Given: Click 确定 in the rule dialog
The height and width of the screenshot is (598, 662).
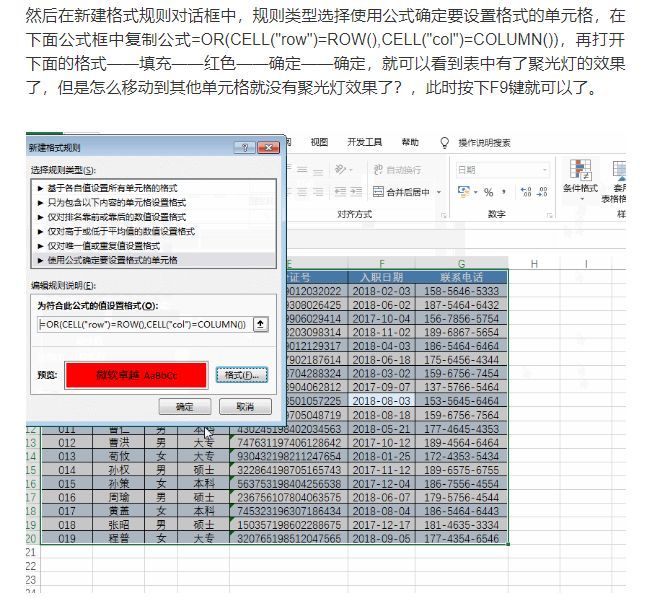Looking at the screenshot, I should [184, 407].
